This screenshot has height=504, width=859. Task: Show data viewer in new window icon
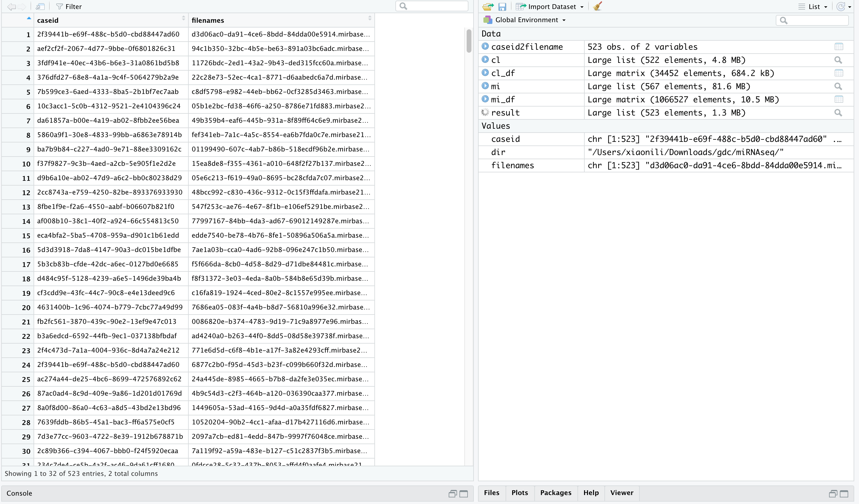pos(40,7)
